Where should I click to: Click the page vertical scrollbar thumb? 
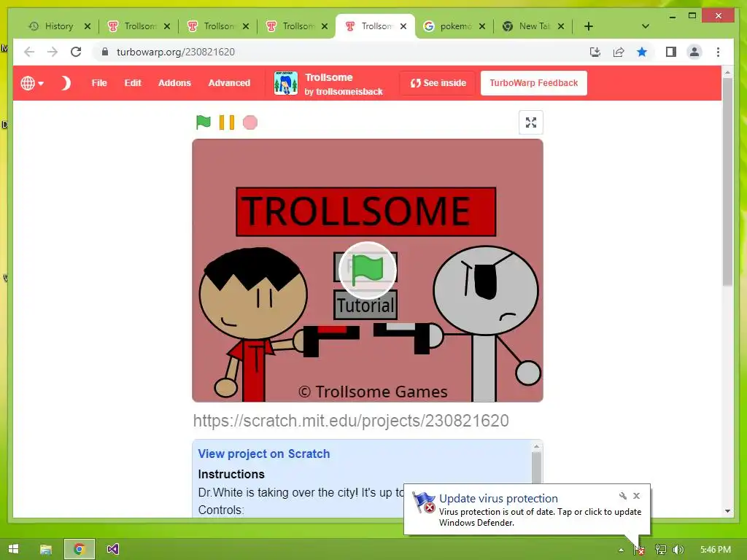(727, 181)
